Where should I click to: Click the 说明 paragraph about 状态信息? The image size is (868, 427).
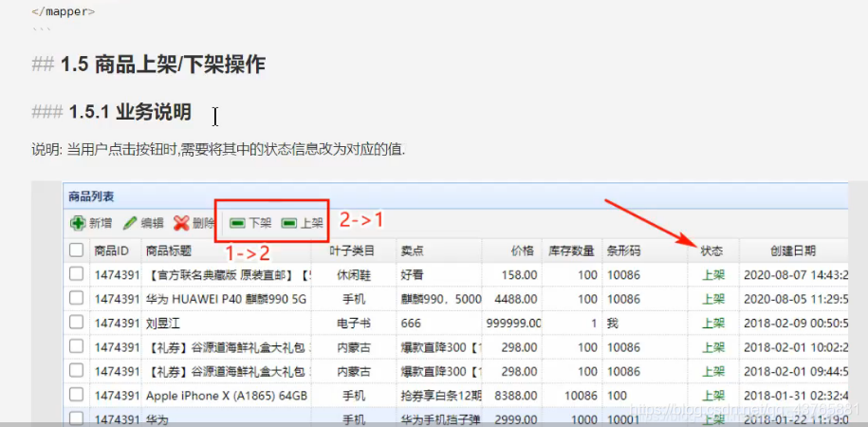click(218, 150)
